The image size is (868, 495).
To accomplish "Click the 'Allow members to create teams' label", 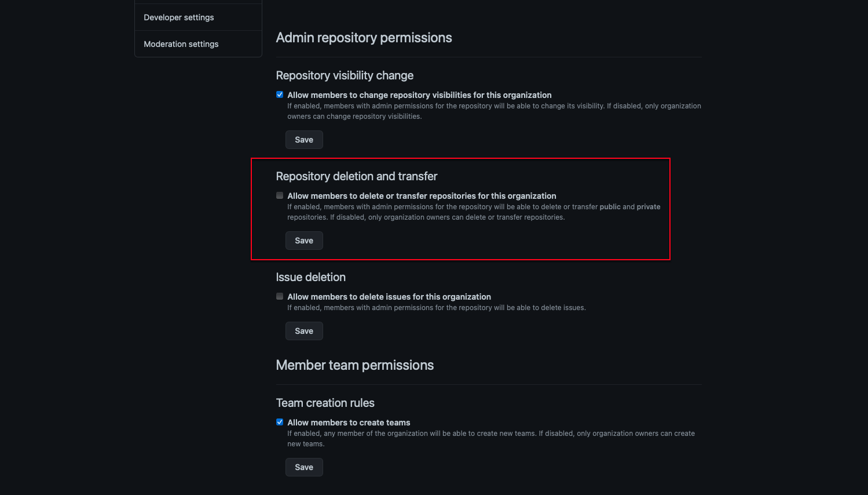I will click(349, 423).
